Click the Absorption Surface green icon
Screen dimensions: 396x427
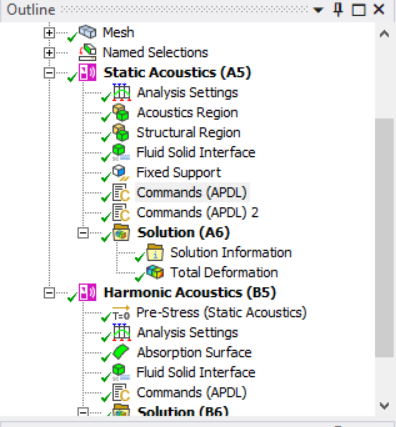click(x=121, y=352)
